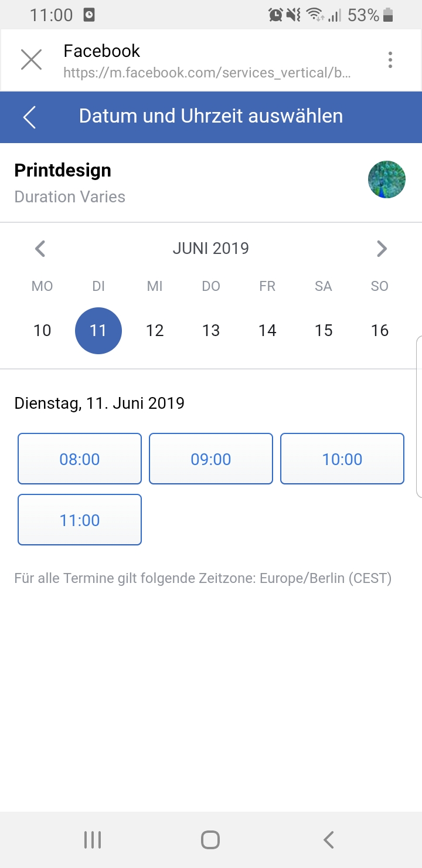This screenshot has height=868, width=422.
Task: Go back from date selection header
Action: pos(30,117)
